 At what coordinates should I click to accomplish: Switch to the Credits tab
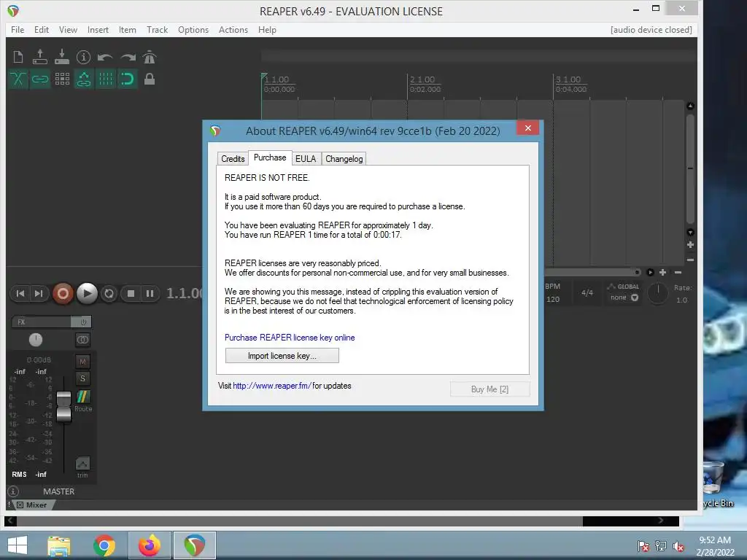pyautogui.click(x=233, y=158)
